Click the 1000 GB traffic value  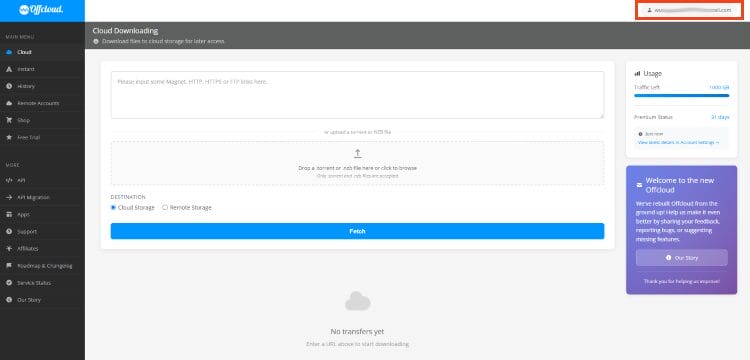(x=719, y=87)
